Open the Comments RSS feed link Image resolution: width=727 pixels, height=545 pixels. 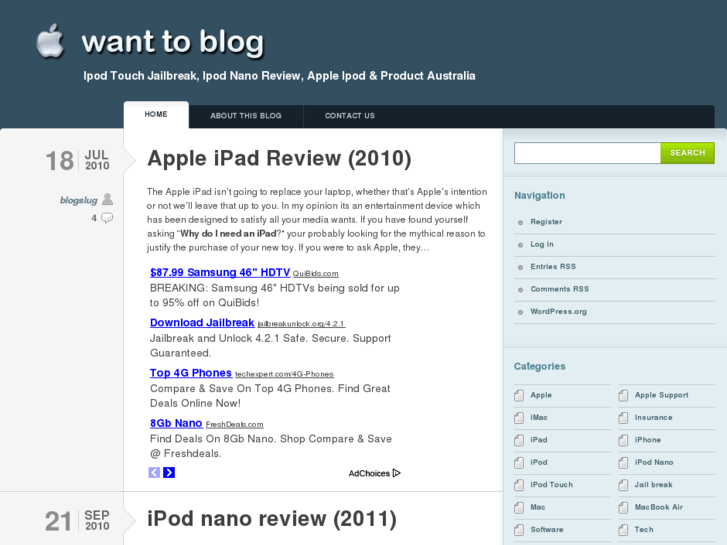pos(560,289)
